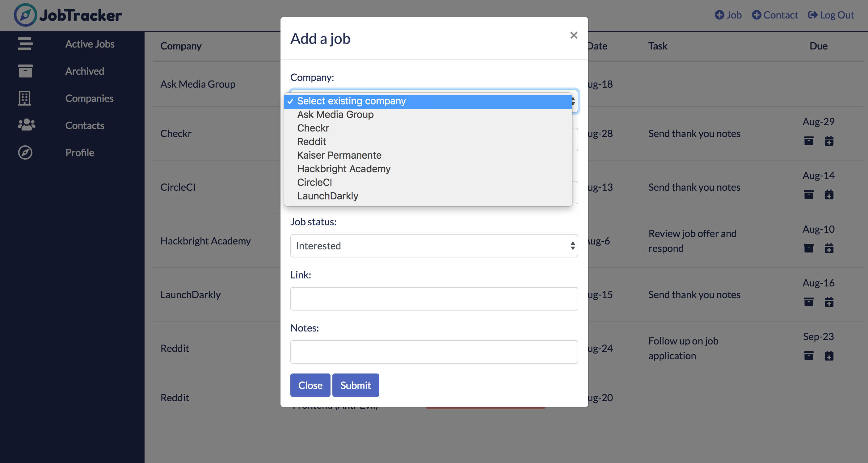Click the Submit button in modal

pos(356,385)
